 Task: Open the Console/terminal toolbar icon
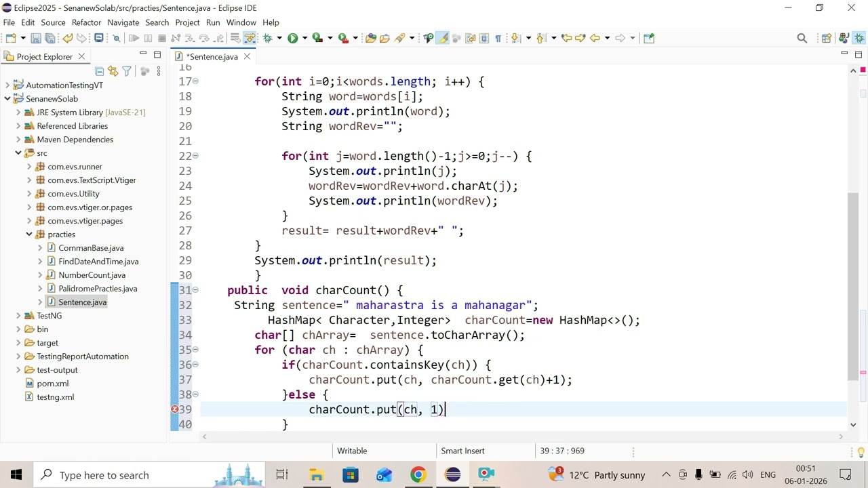[98, 38]
